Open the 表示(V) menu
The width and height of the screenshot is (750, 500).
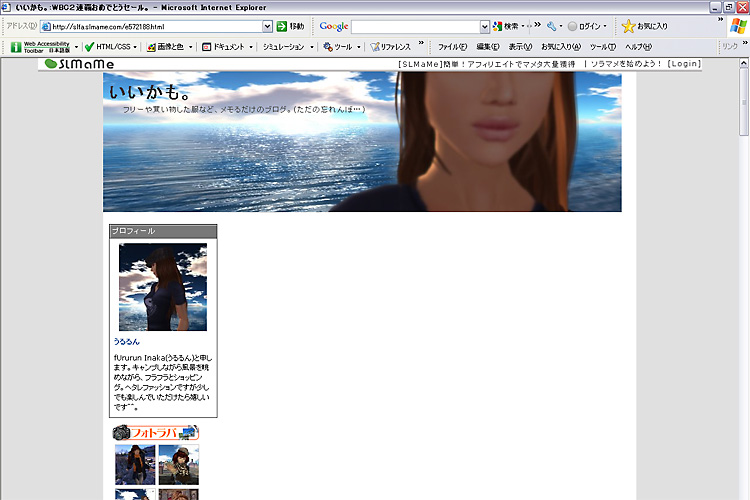click(x=520, y=47)
